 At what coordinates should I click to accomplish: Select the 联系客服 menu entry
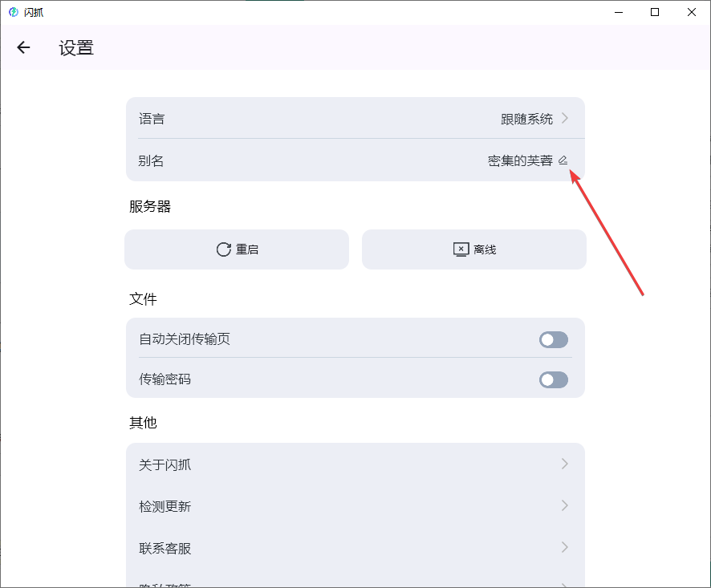pyautogui.click(x=165, y=549)
